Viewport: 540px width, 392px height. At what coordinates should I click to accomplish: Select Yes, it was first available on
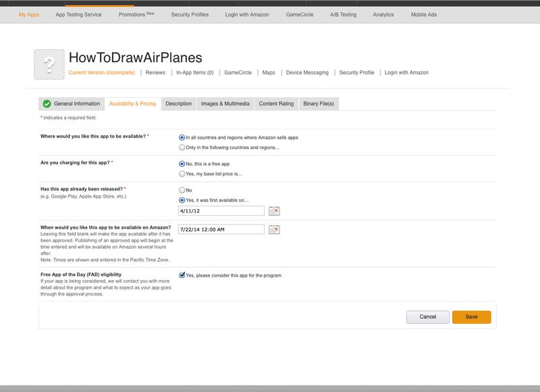click(x=182, y=200)
